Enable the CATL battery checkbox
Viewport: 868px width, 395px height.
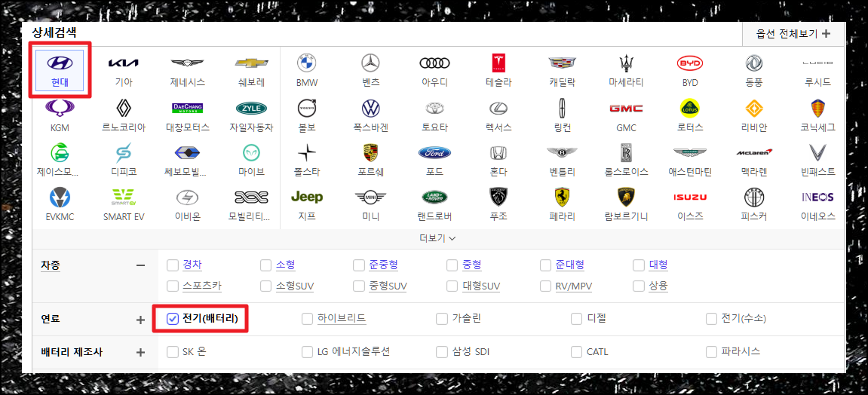(577, 352)
